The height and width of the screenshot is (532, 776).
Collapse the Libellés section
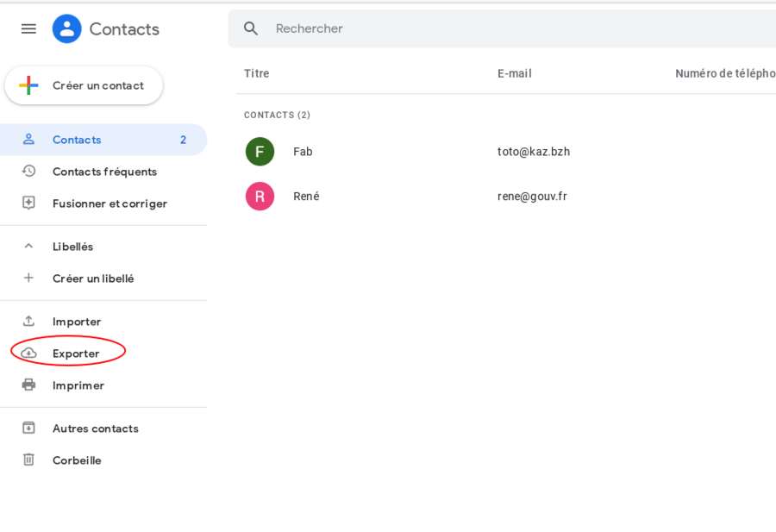(28, 246)
